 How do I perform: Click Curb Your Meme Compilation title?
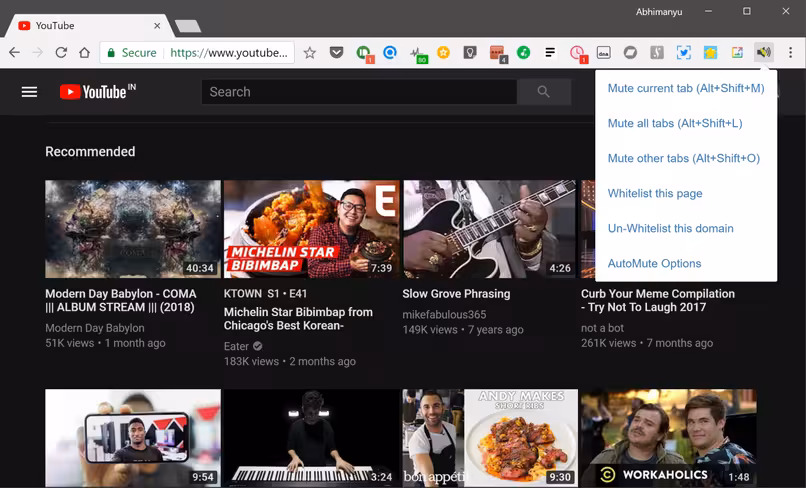[x=658, y=300]
